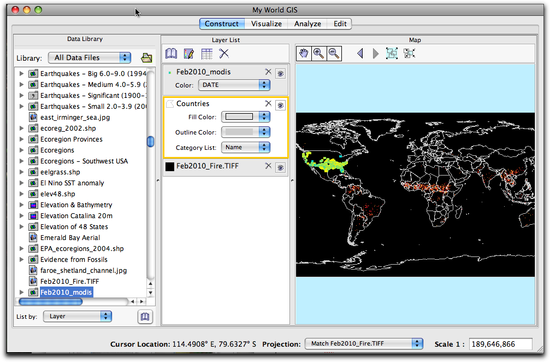Select faroe_shetland_channel.jpg in the library
This screenshot has width=550, height=362.
(x=83, y=270)
